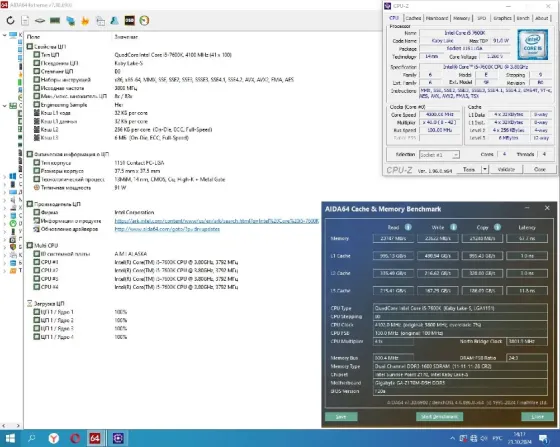The height and width of the screenshot is (447, 560).
Task: Click the blue GPGPU benchmark toolbar icon
Action: (x=70, y=21)
